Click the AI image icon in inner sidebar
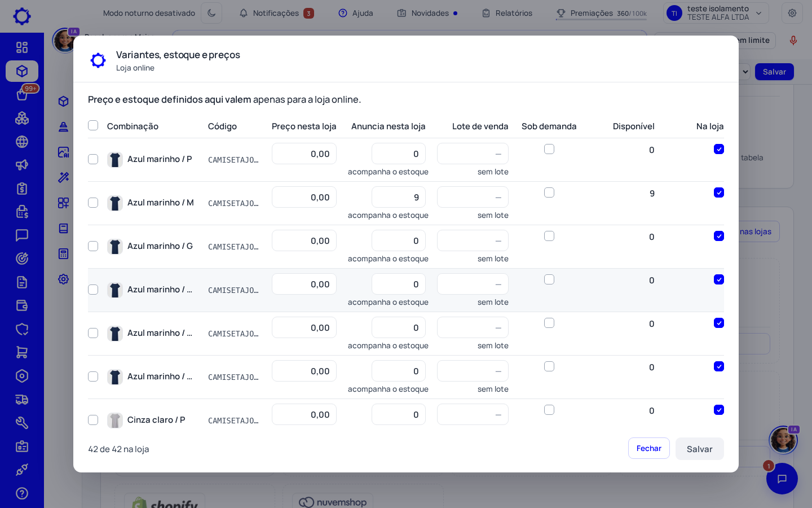This screenshot has width=812, height=508. tap(64, 152)
